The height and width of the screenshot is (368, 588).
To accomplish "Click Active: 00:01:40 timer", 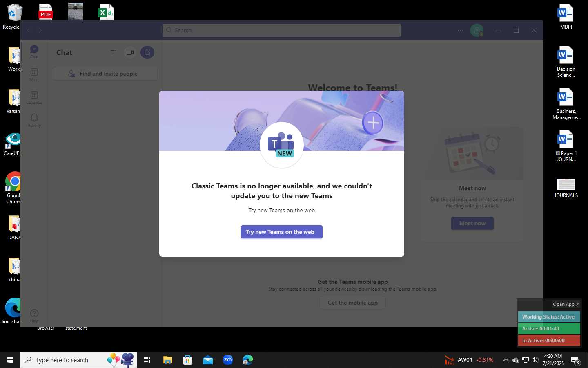I will tap(549, 329).
